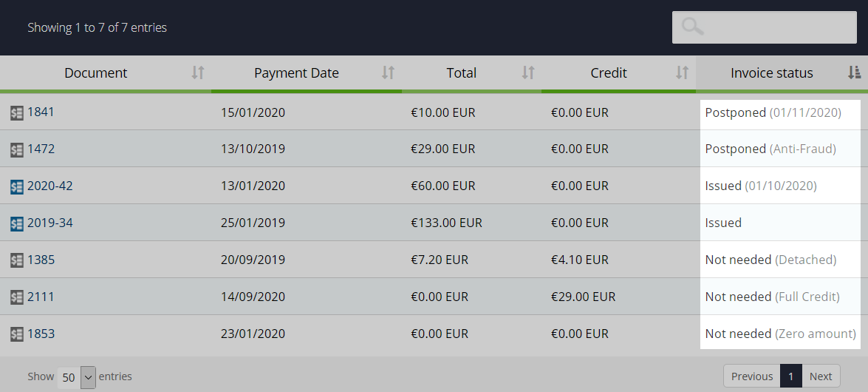This screenshot has height=392, width=868.
Task: Open document 1385 link
Action: click(41, 260)
